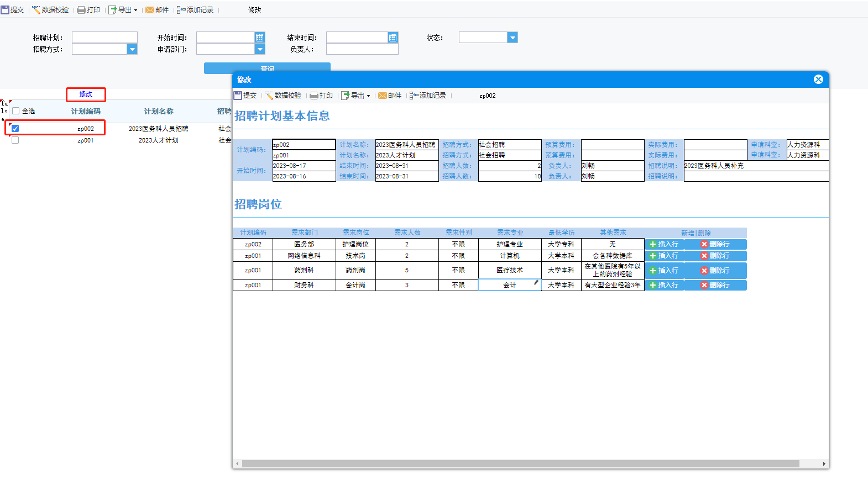
Task: Toggle the 全选 checkbox
Action: [15, 111]
